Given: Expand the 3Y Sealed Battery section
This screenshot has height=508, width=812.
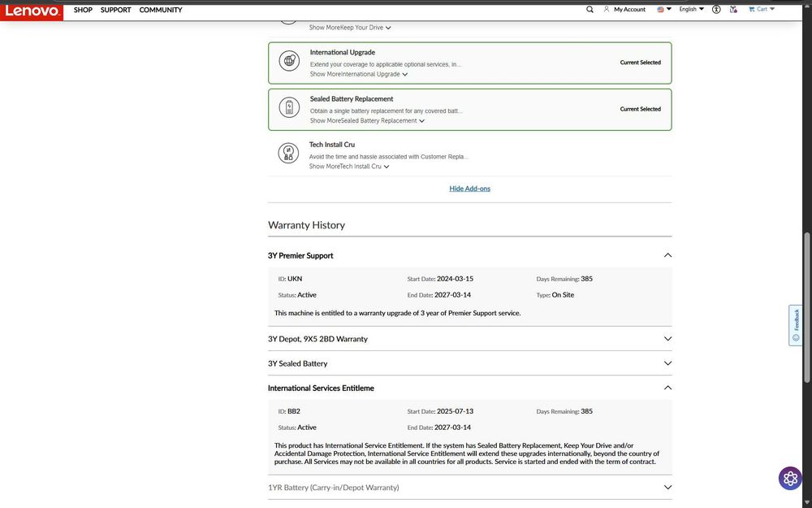Looking at the screenshot, I should point(667,363).
